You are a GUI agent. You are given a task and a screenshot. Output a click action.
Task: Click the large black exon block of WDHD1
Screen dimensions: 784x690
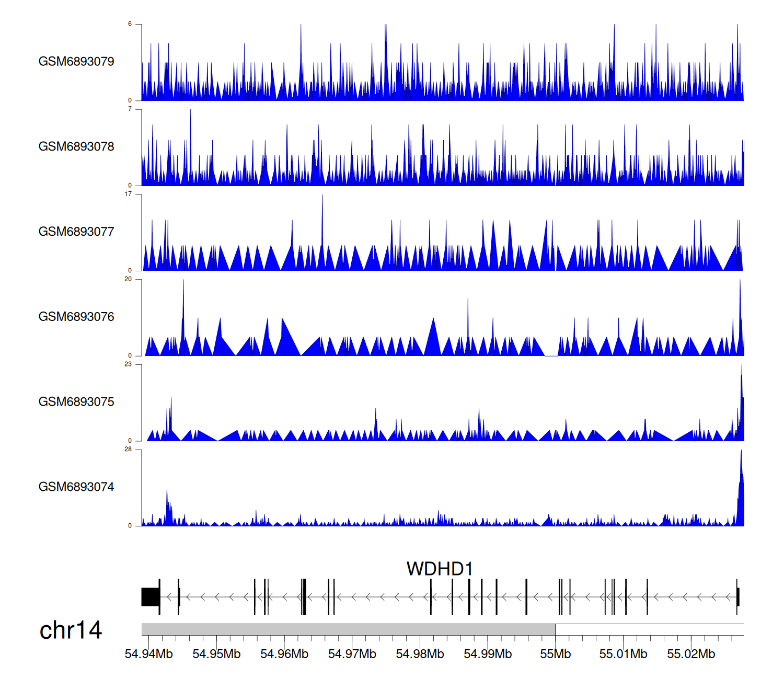[151, 597]
